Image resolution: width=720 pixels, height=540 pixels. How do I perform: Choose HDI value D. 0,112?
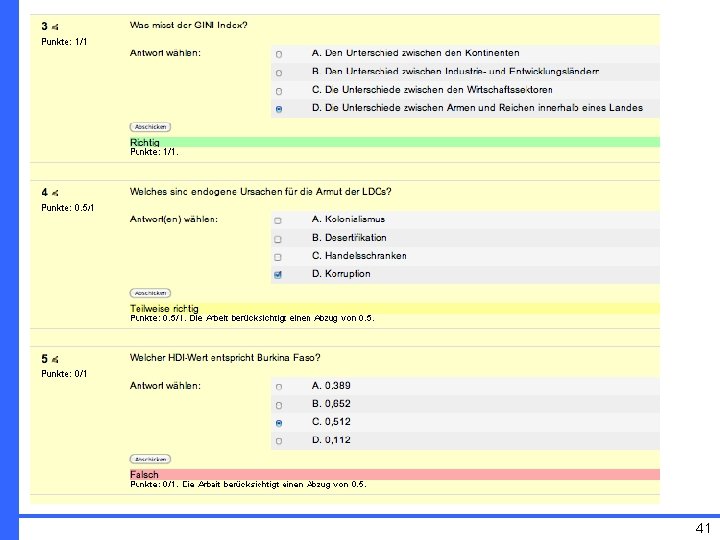(279, 441)
